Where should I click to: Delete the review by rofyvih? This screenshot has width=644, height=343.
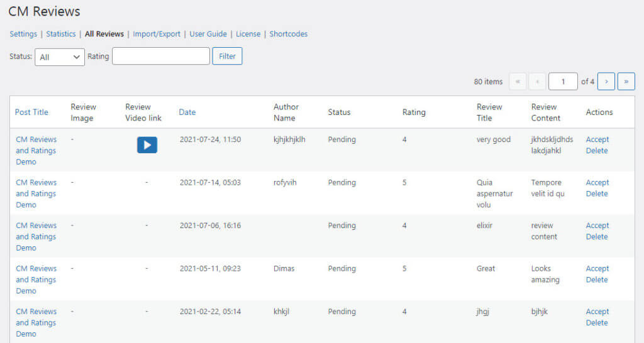[x=597, y=193]
